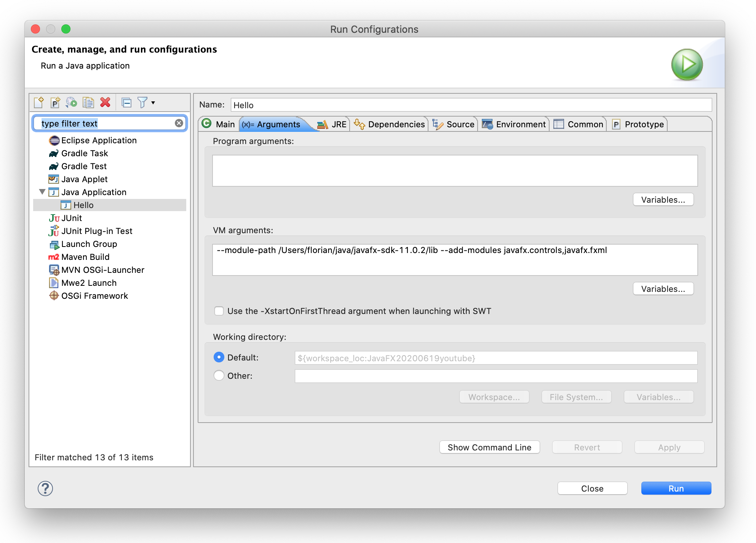Click Show Command Line button
The height and width of the screenshot is (543, 756).
tap(489, 447)
